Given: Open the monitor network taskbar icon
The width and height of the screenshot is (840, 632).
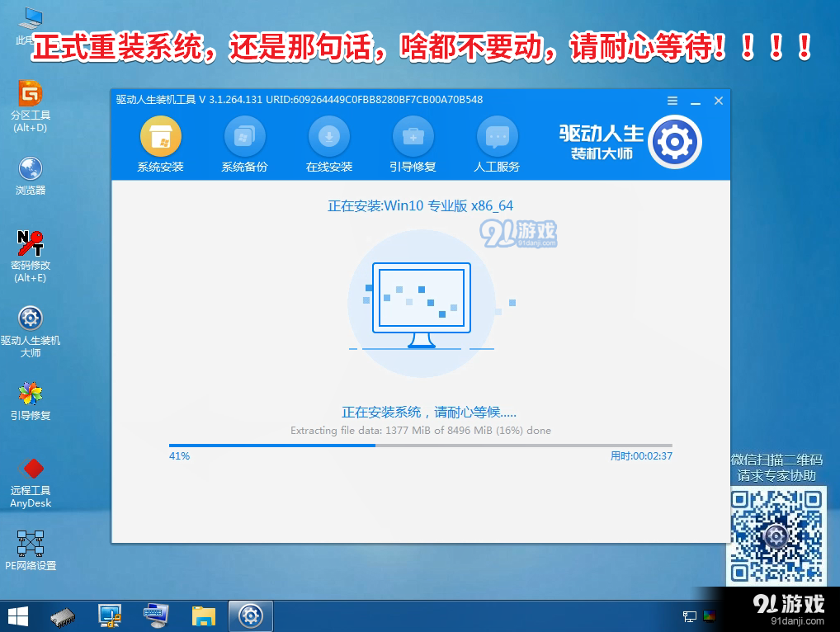Looking at the screenshot, I should pyautogui.click(x=110, y=616).
